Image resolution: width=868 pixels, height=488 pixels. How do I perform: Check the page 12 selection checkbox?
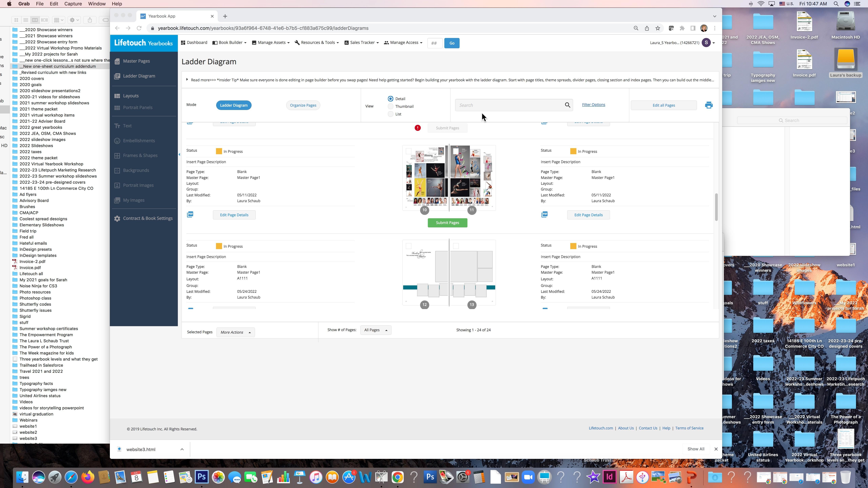pos(408,247)
